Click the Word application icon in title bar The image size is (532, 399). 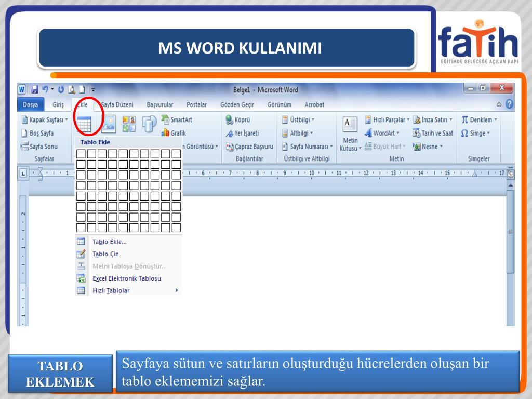pos(22,89)
